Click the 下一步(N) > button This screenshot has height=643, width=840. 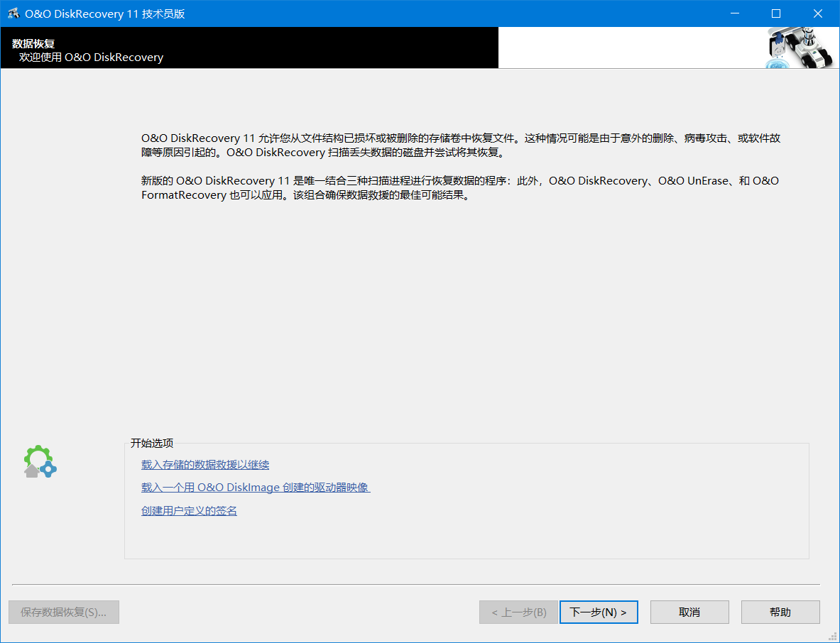pyautogui.click(x=599, y=612)
